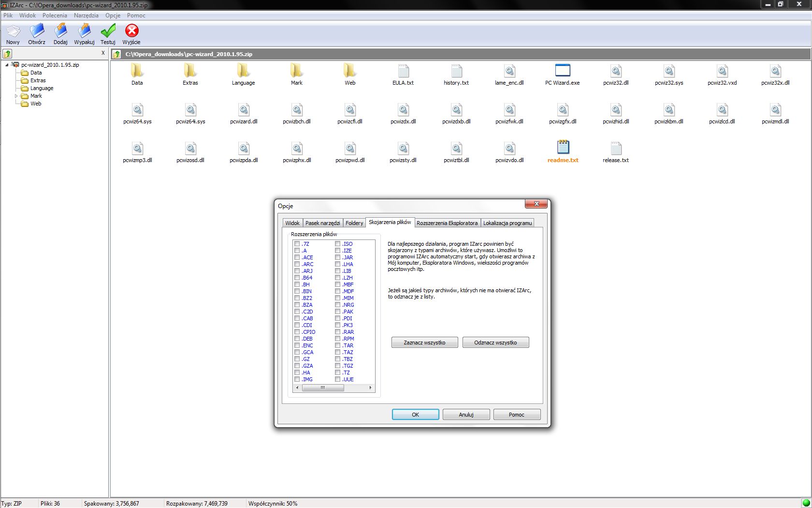Select the pcwizkbm.dll file icon
The height and width of the screenshot is (508, 812).
pyautogui.click(x=669, y=109)
